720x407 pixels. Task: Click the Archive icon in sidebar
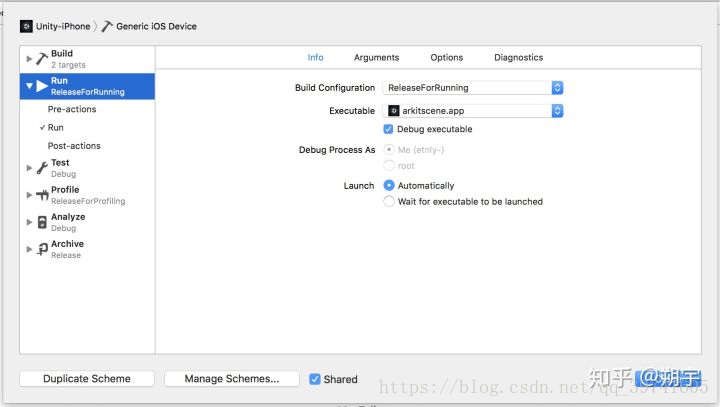click(x=42, y=249)
